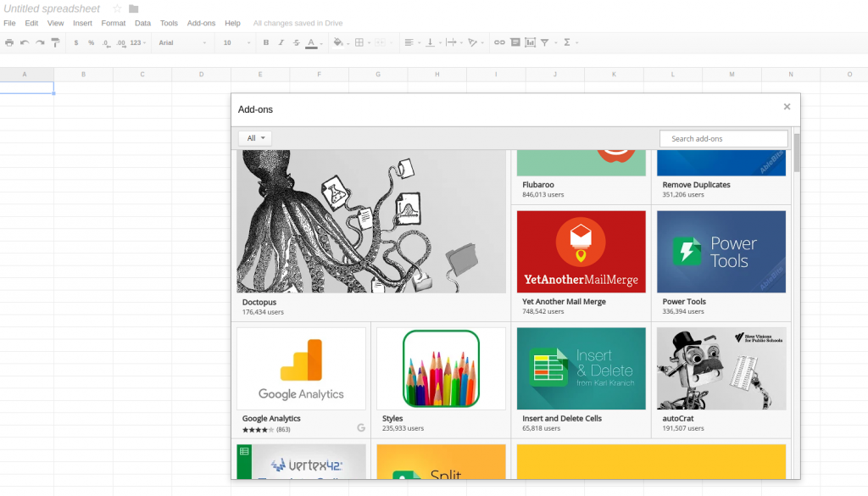This screenshot has width=868, height=496.
Task: Click the Add-ons dialog scrollbar thumb
Action: (797, 153)
